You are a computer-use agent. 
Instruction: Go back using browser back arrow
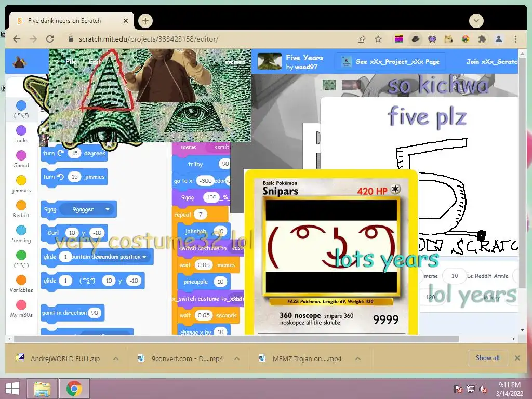tap(16, 39)
